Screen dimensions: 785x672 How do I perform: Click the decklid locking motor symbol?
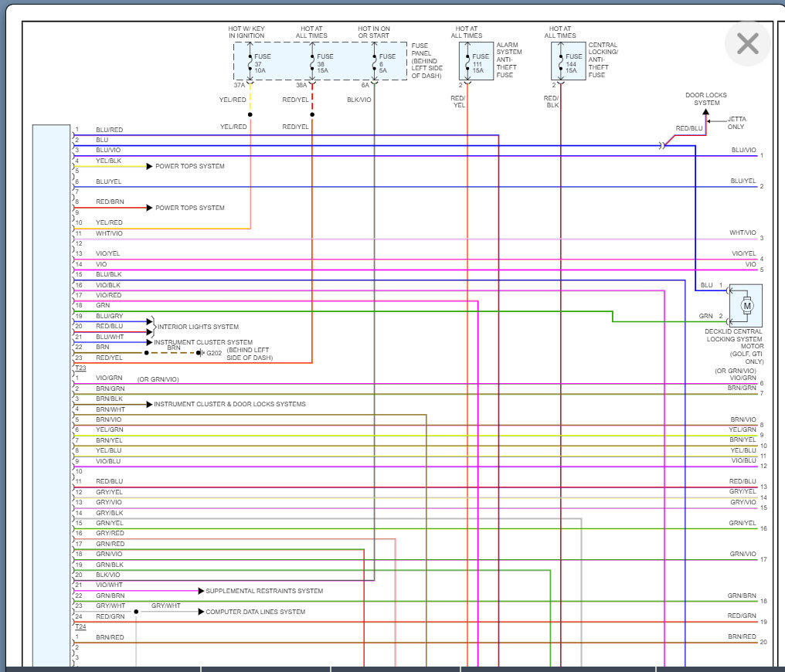[747, 306]
